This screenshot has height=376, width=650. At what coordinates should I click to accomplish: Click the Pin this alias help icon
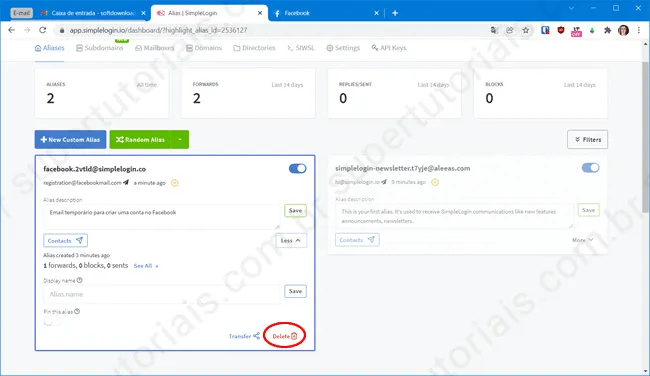pyautogui.click(x=77, y=311)
